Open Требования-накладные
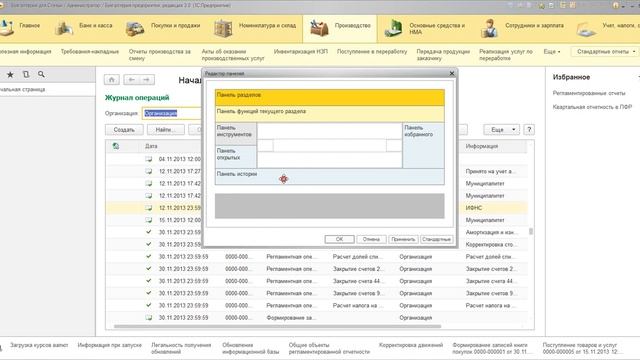 (90, 52)
